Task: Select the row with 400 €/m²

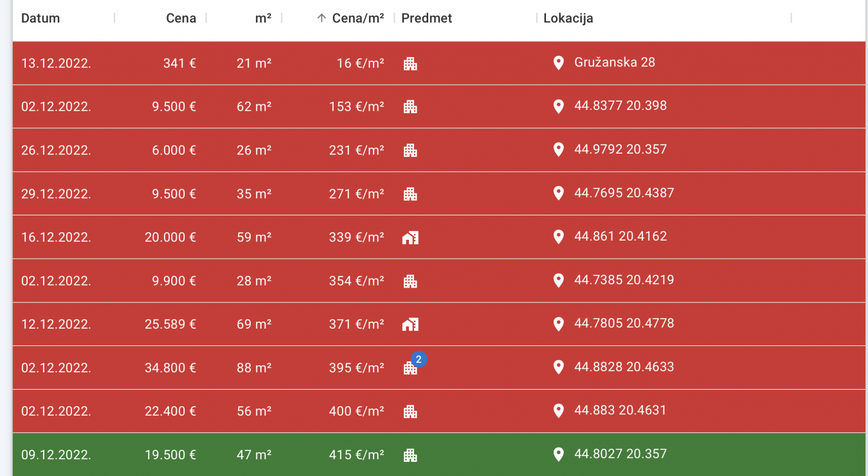Action: pos(356,411)
